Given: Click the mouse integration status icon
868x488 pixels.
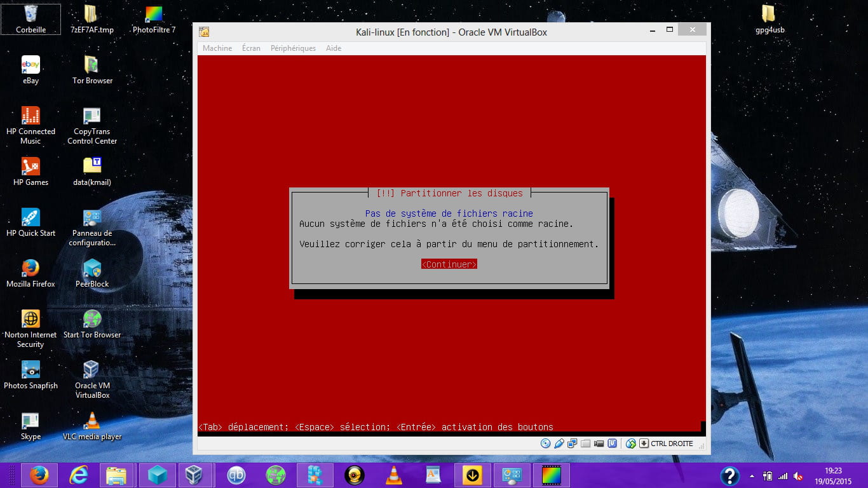Looking at the screenshot, I should (630, 444).
